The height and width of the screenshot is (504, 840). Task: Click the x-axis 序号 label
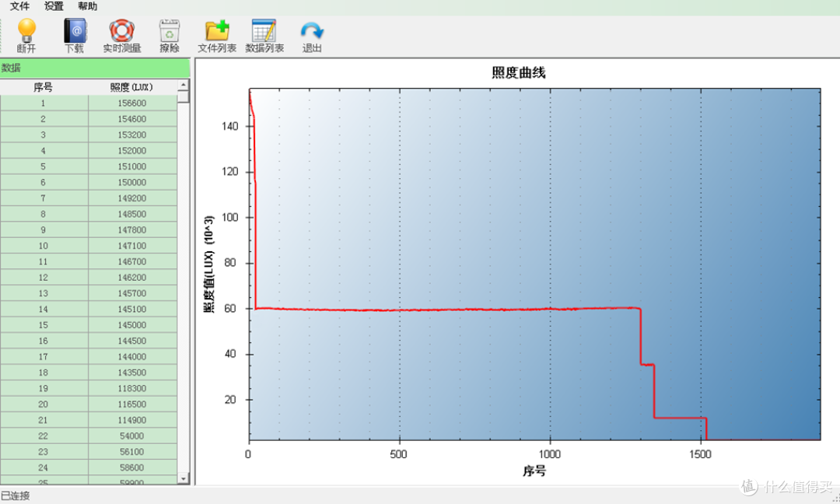point(534,471)
